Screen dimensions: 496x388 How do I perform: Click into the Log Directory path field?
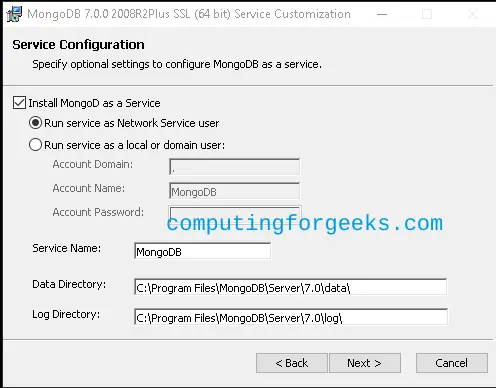[290, 317]
